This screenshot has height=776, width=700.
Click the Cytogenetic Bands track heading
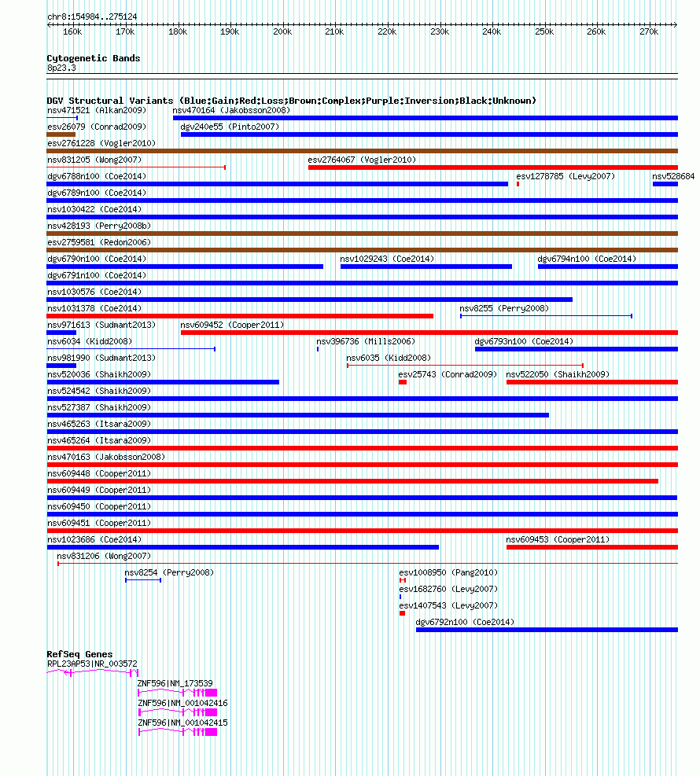(94, 58)
